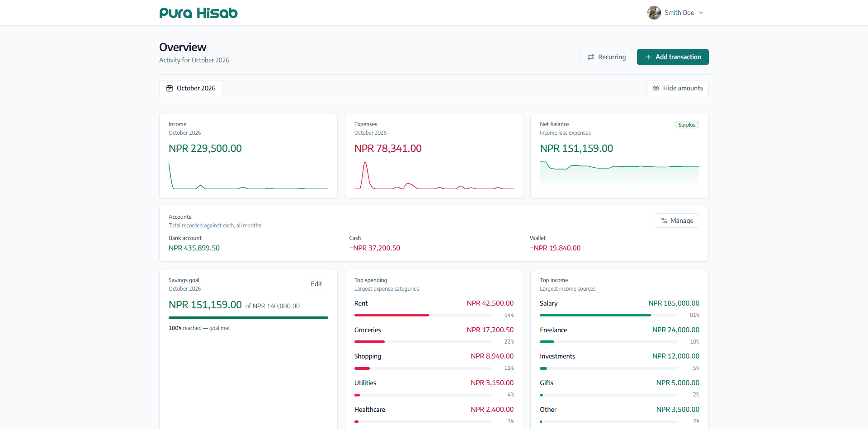The image size is (868, 429).
Task: Click 100% reached goal met text
Action: (x=199, y=328)
